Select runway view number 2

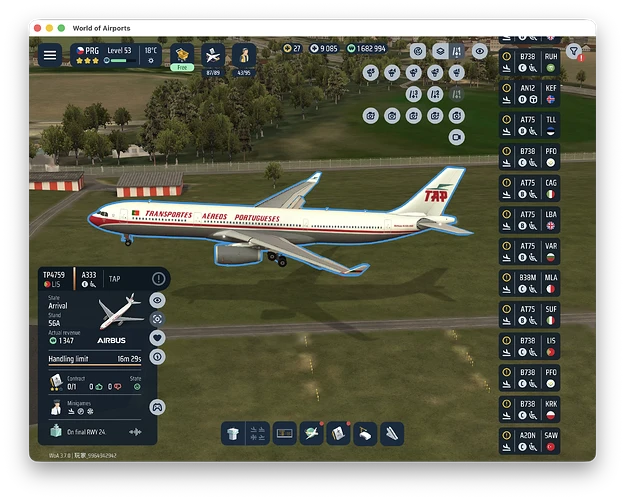click(x=435, y=94)
